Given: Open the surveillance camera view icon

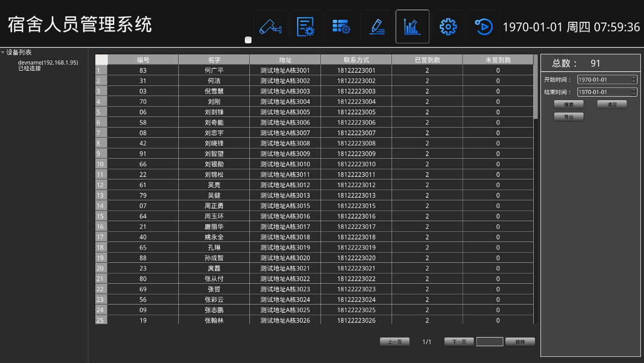Looking at the screenshot, I should (270, 26).
